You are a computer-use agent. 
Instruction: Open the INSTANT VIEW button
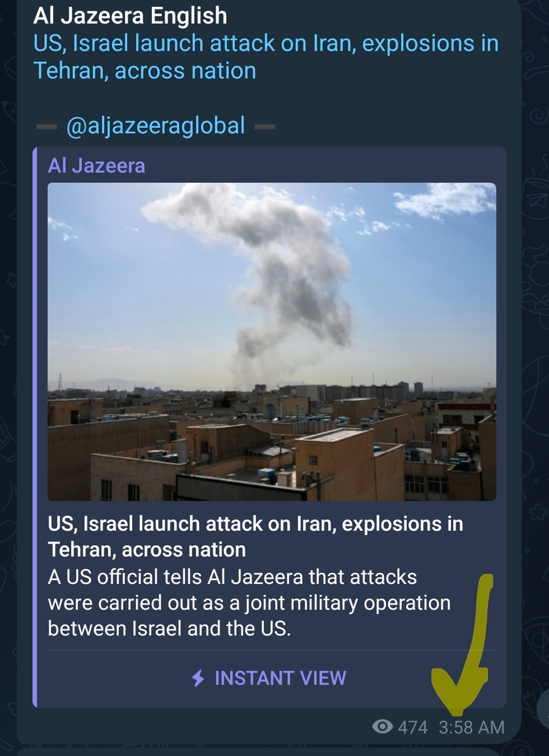pyautogui.click(x=269, y=678)
